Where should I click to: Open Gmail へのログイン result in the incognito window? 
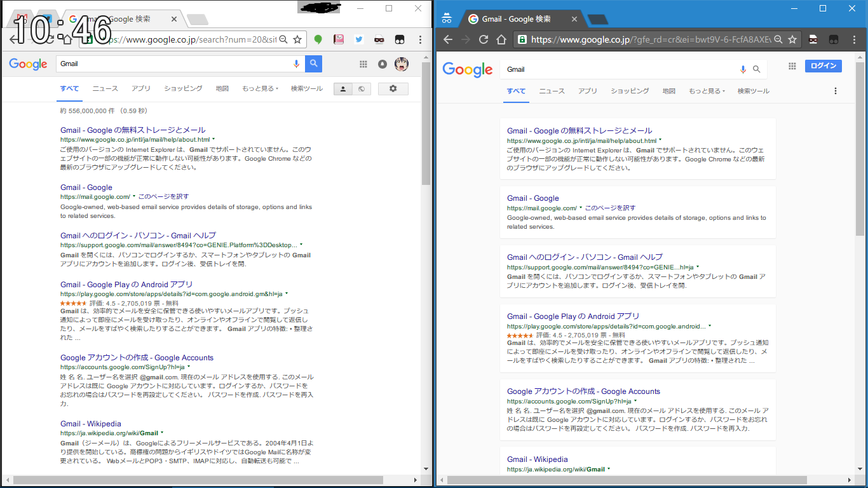click(x=585, y=257)
